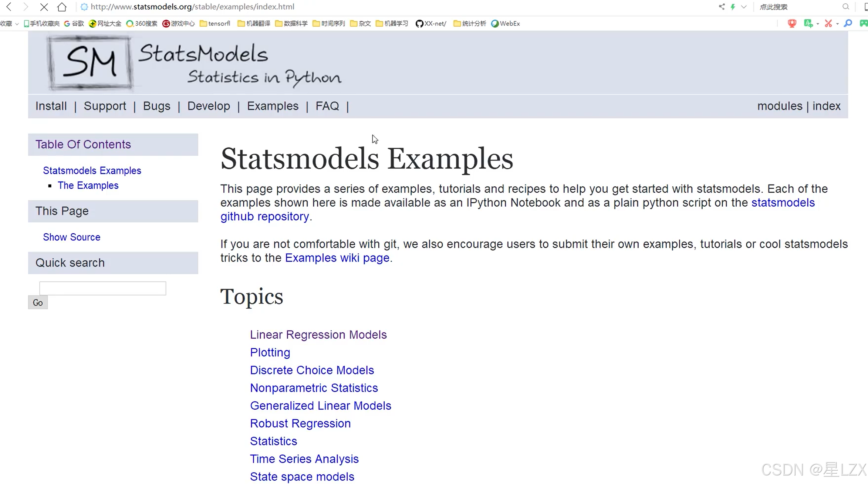The width and height of the screenshot is (868, 484).
Task: Click the magnifier icon in search box
Action: point(845,7)
